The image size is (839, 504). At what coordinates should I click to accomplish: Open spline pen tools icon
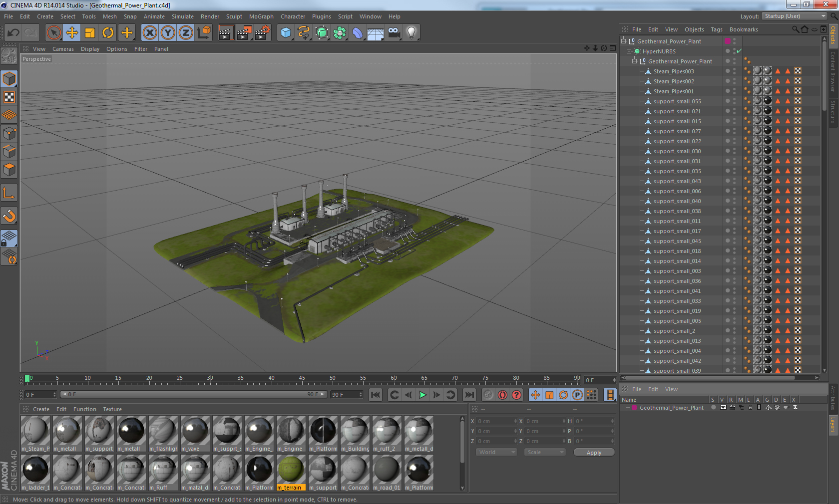click(x=304, y=33)
